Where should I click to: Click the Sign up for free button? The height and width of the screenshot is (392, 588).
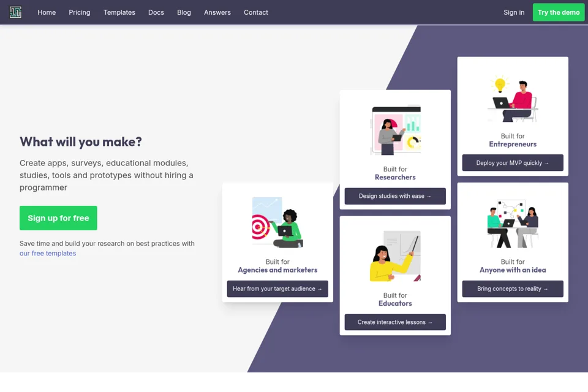[58, 218]
